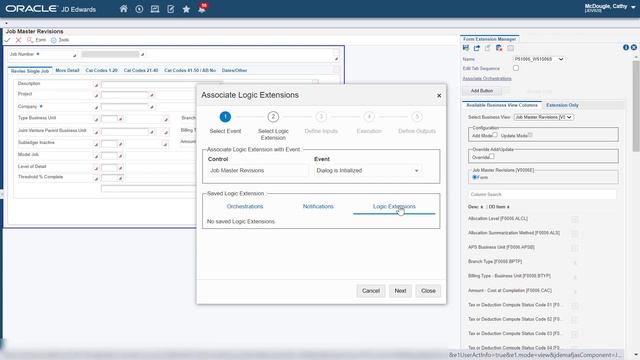The height and width of the screenshot is (360, 640).
Task: Open the notifications bell with badge
Action: coord(202,8)
